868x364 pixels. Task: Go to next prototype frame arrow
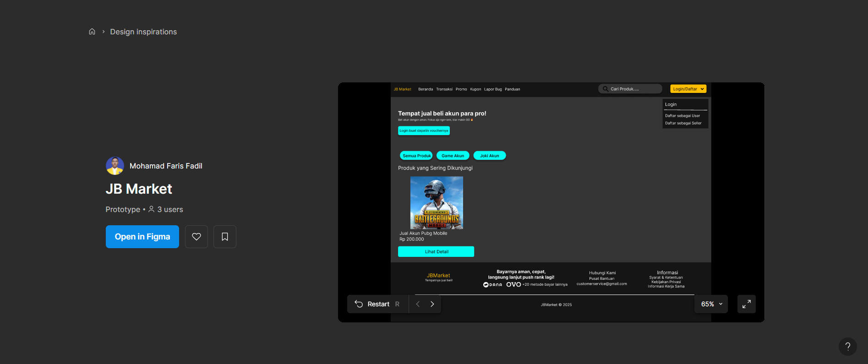pyautogui.click(x=432, y=304)
